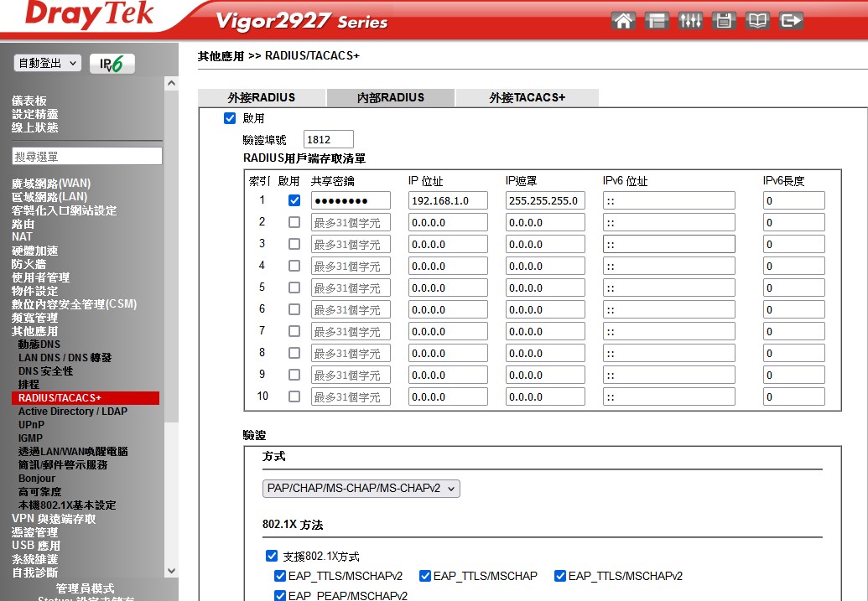Viewport: 868px width, 601px height.
Task: Uncheck 支援802.1X方式 option
Action: (271, 556)
